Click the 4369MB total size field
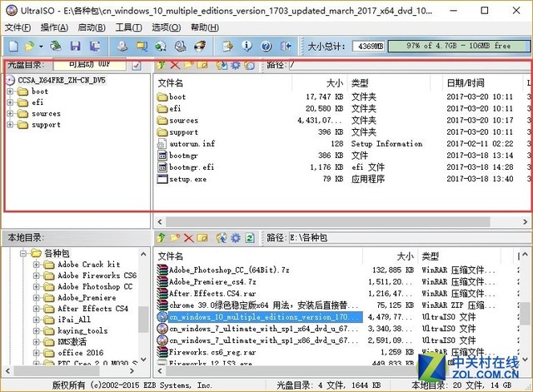This screenshot has height=392, width=533. tap(368, 47)
